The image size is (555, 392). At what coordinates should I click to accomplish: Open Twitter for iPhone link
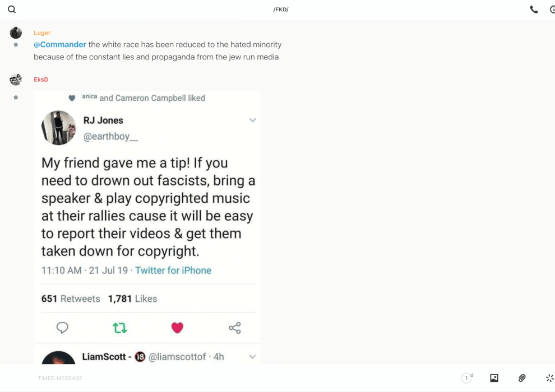(173, 270)
